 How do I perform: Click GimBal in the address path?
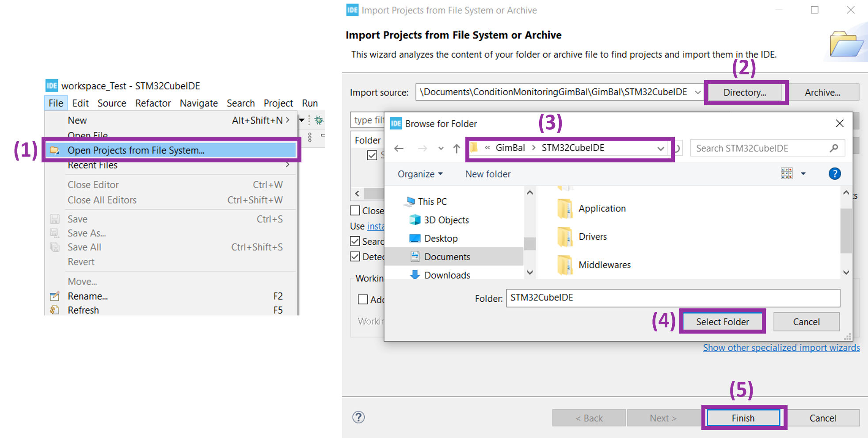coord(510,148)
